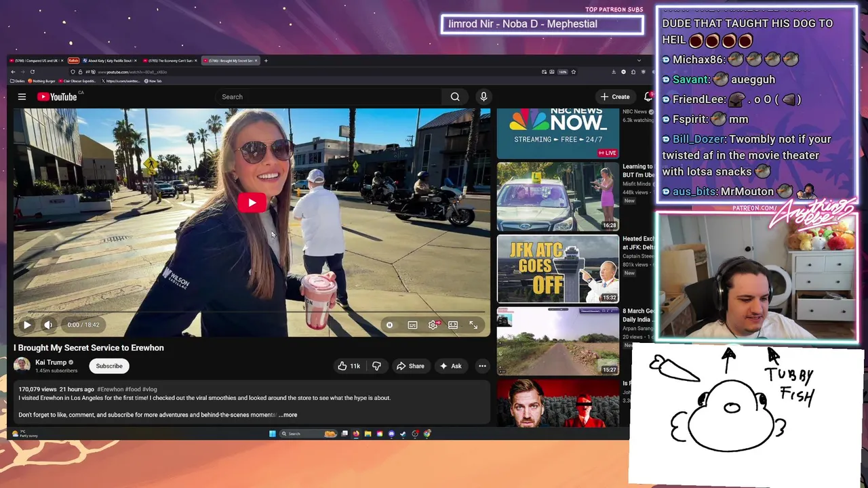Open YouTube notifications bell
The height and width of the screenshot is (488, 868).
click(x=648, y=97)
